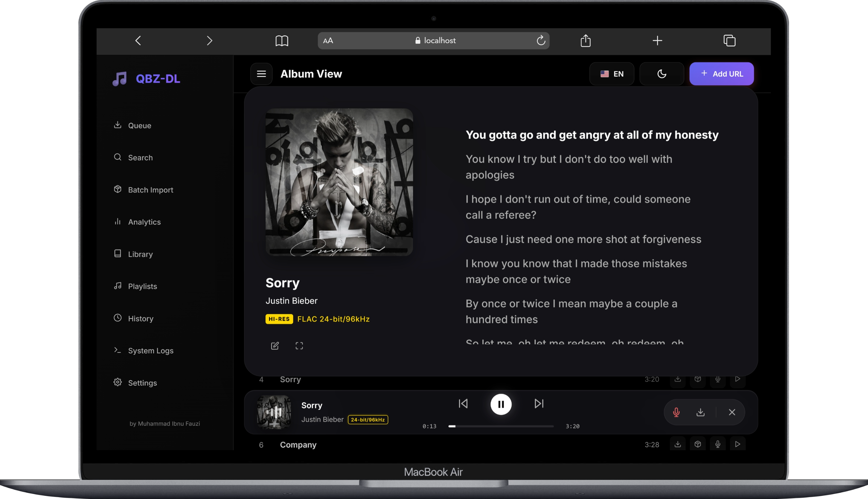Screen dimensions: 868x499
Task: Open the Library section
Action: (x=133, y=254)
